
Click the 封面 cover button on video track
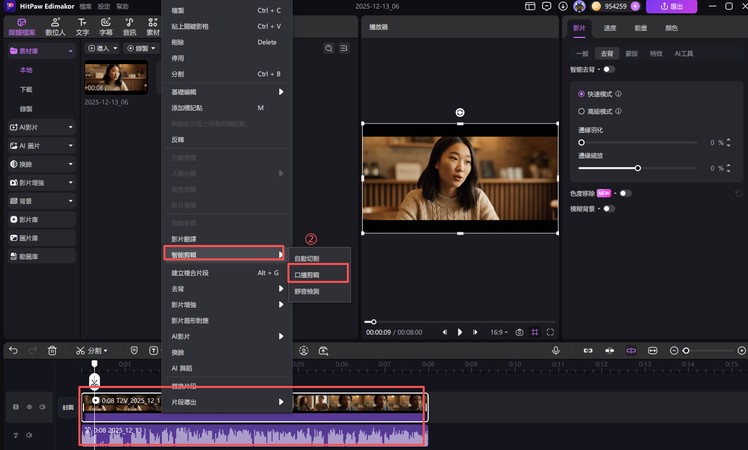68,407
